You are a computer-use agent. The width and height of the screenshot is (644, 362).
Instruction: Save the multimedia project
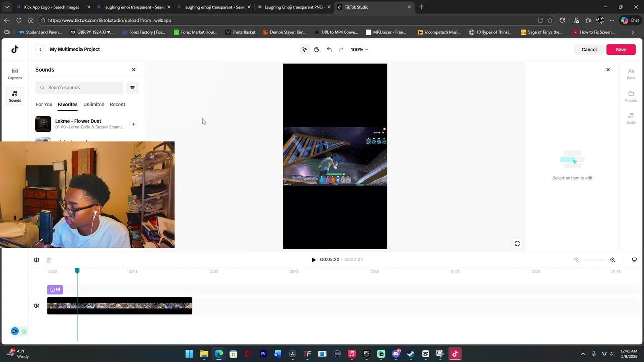tap(621, 50)
